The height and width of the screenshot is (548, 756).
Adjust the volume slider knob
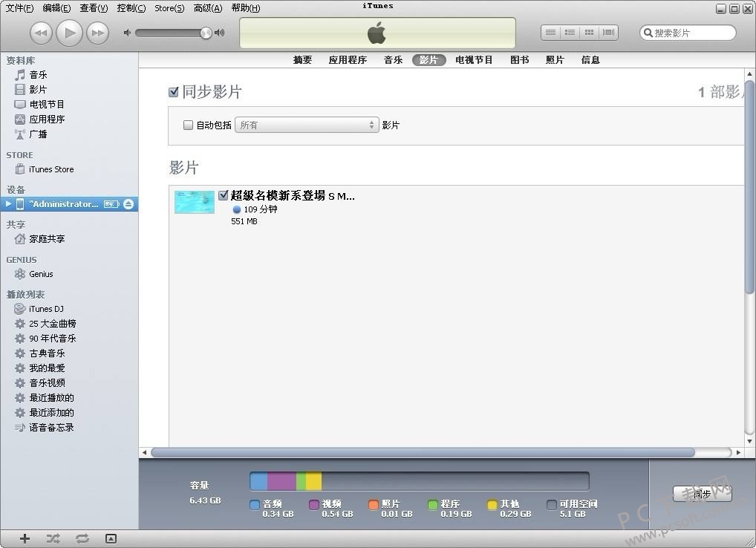(206, 33)
